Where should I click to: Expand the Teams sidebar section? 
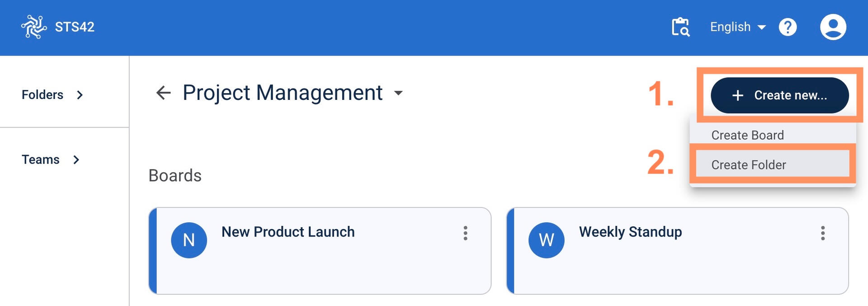point(51,160)
